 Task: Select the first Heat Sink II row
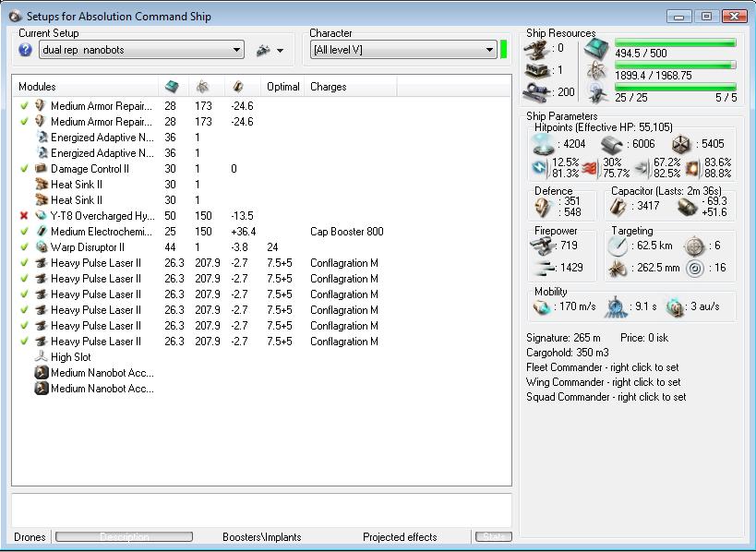(x=262, y=185)
